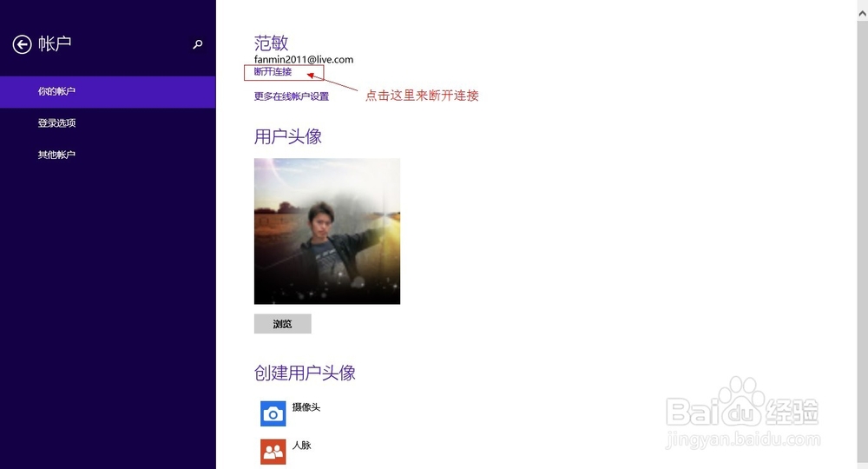Viewport: 868px width, 469px height.
Task: Click the 浏览 button
Action: 282,324
